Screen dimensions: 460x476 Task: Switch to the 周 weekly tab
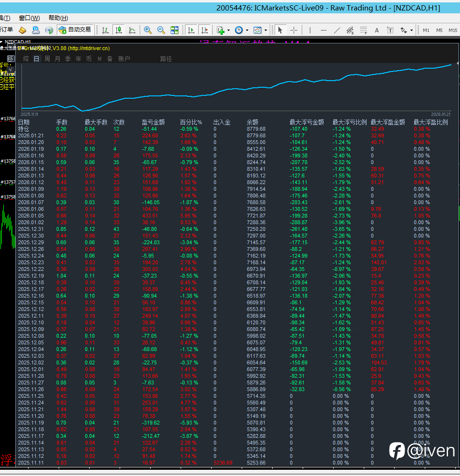pyautogui.click(x=47, y=59)
